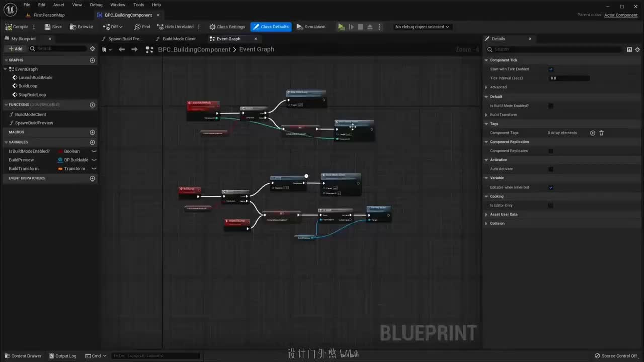Navigate back in graph history
The height and width of the screenshot is (362, 644).
pos(121,49)
